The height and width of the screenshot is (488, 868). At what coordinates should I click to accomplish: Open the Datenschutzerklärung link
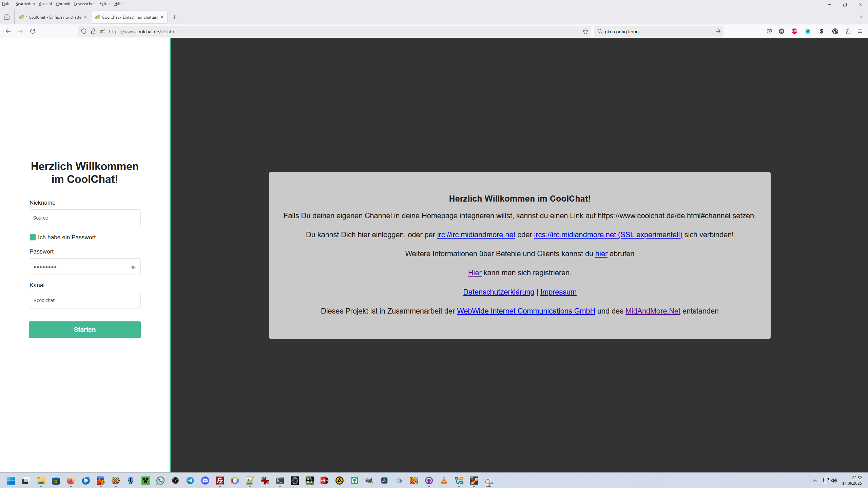coord(498,292)
